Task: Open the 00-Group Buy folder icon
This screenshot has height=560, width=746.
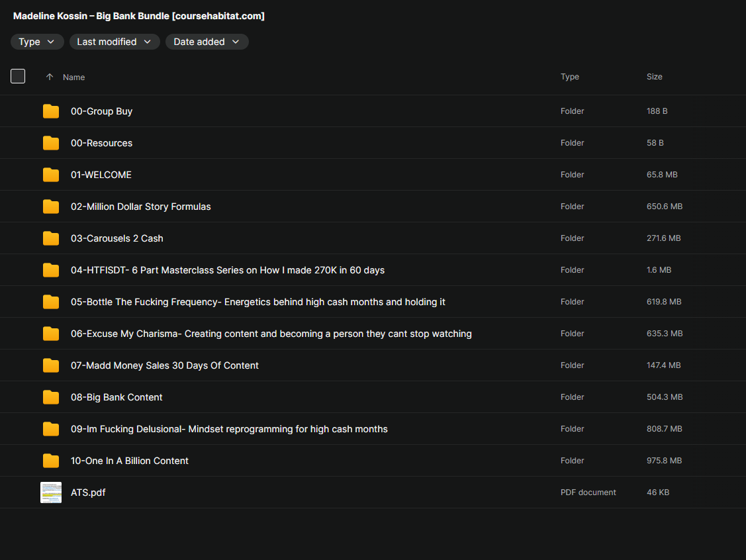Action: [x=51, y=111]
